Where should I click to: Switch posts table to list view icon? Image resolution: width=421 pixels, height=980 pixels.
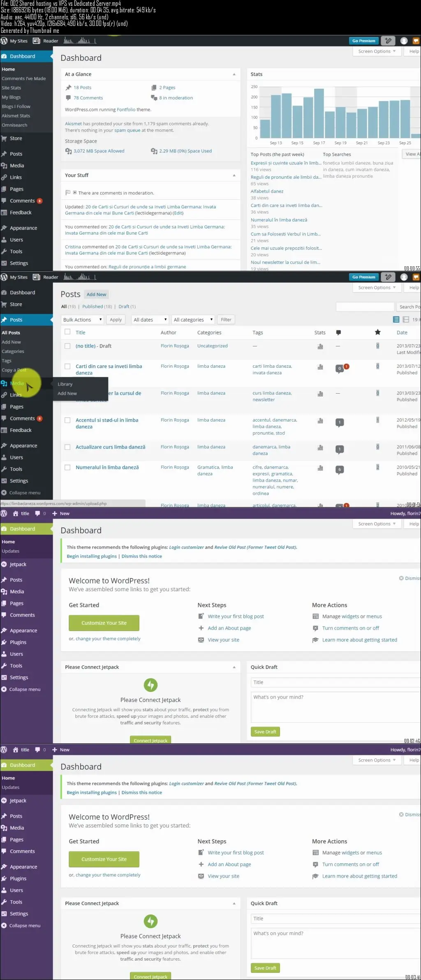(396, 319)
